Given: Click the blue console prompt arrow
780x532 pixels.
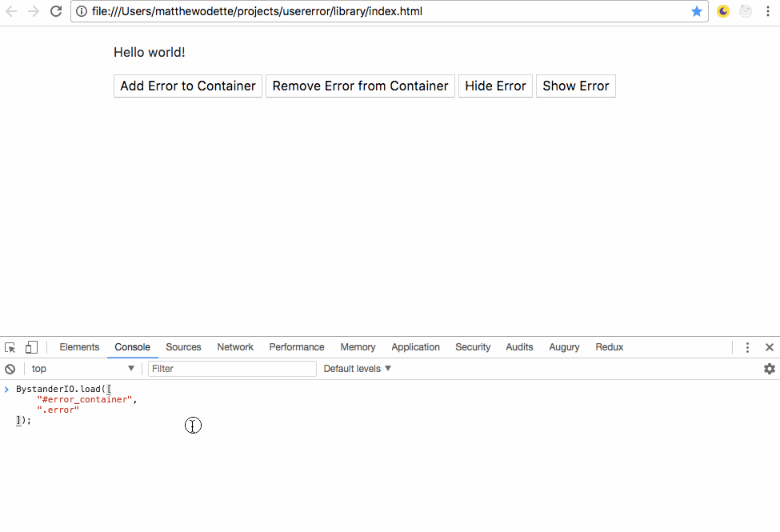Looking at the screenshot, I should (x=6, y=389).
